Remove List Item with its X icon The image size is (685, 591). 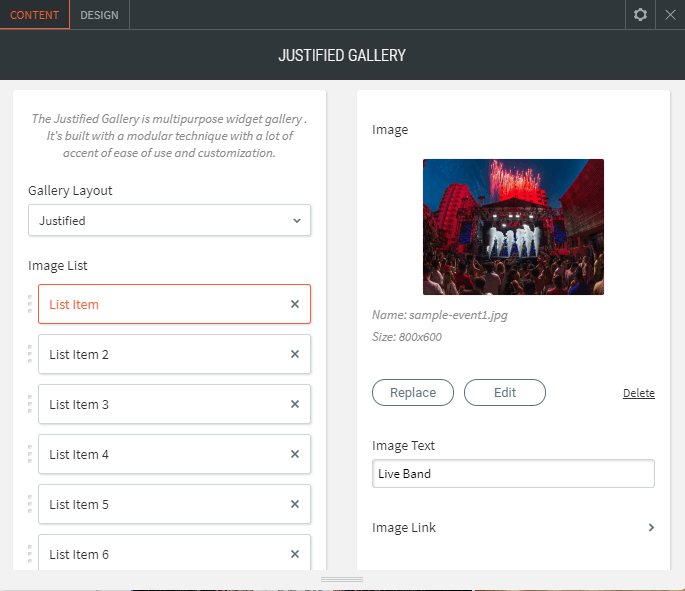point(295,304)
